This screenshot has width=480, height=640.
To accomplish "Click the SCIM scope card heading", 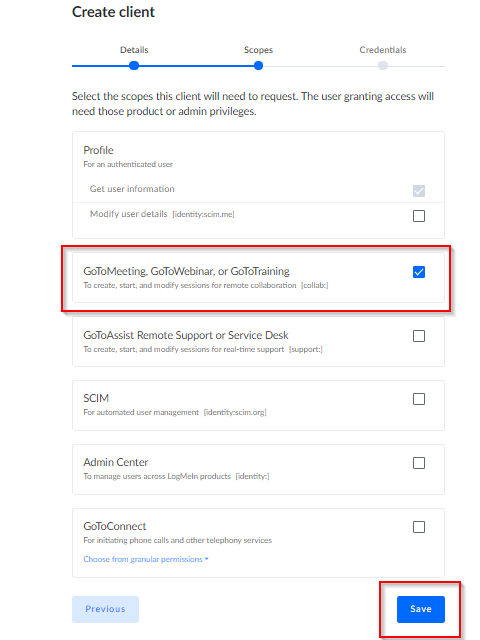I will 96,398.
